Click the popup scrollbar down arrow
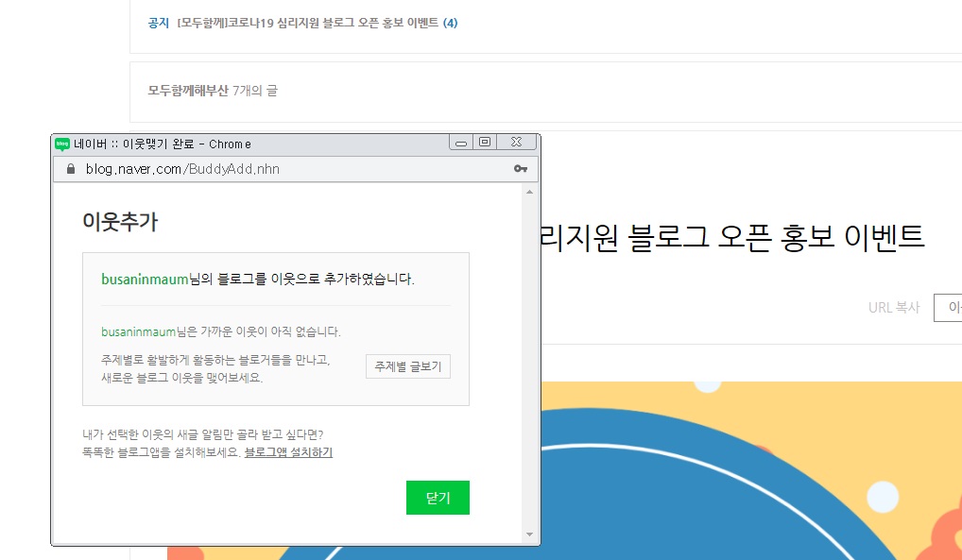962x560 pixels. (529, 535)
